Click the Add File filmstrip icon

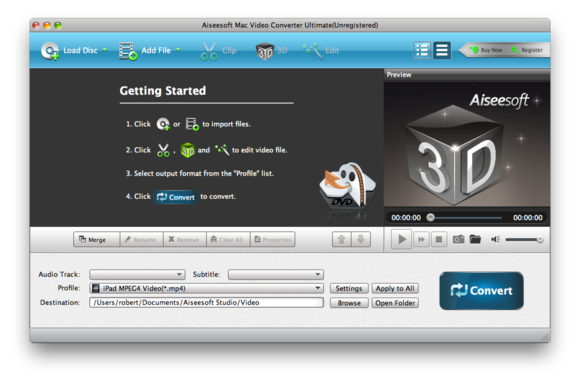coord(128,51)
